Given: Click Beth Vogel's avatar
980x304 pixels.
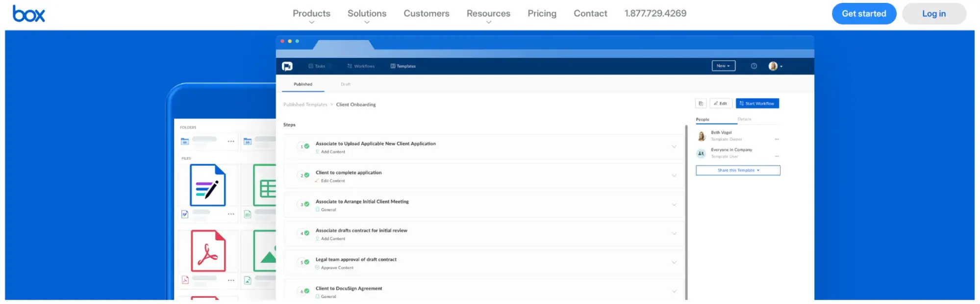Looking at the screenshot, I should [702, 136].
